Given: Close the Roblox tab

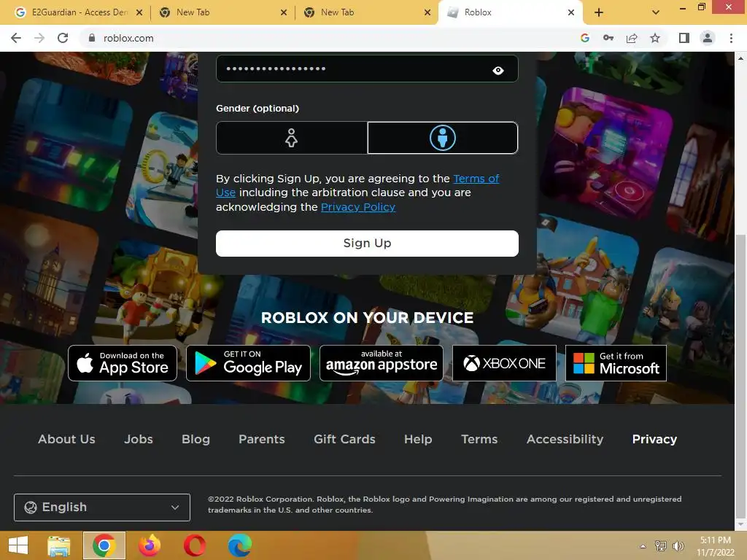Looking at the screenshot, I should click(x=571, y=12).
